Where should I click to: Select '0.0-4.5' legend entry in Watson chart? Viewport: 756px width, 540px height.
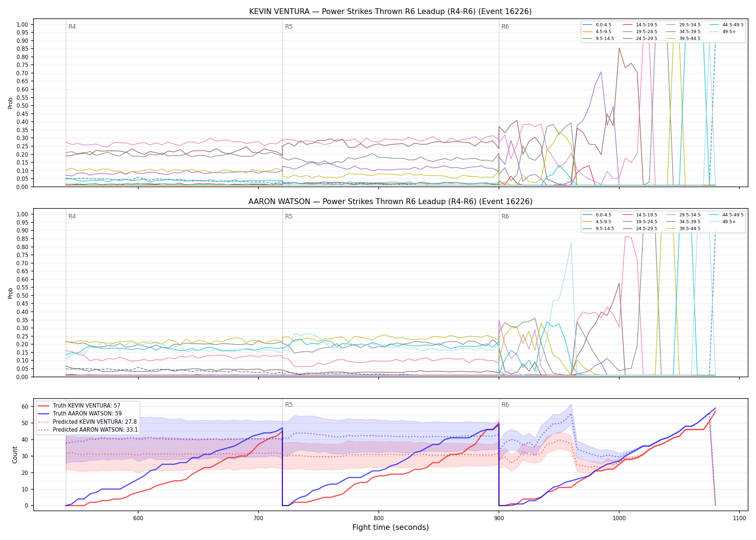[597, 215]
